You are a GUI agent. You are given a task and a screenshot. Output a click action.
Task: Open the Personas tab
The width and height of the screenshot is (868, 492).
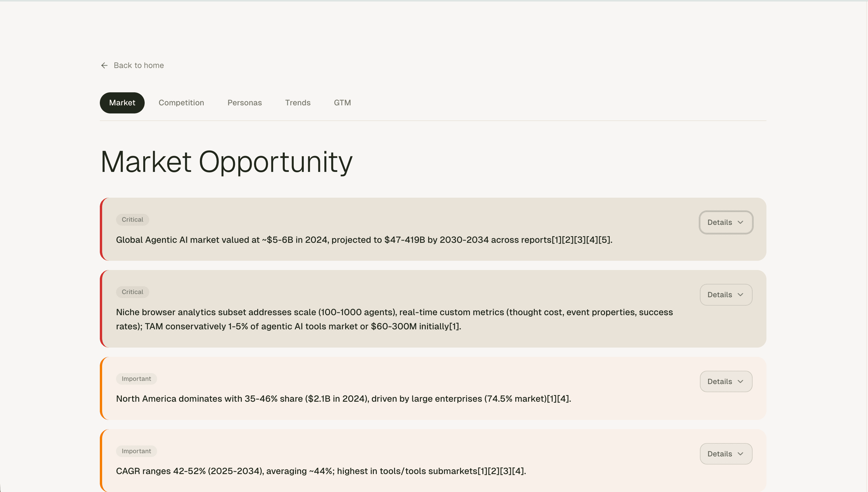click(244, 102)
